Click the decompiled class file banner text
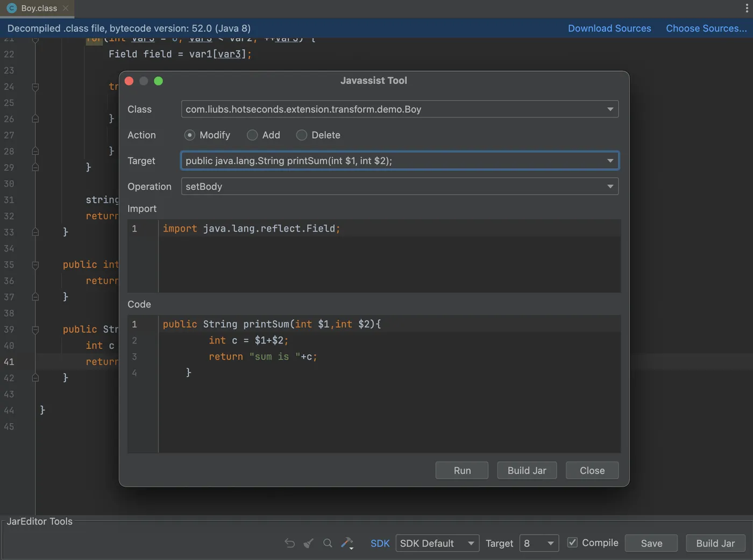 point(129,28)
